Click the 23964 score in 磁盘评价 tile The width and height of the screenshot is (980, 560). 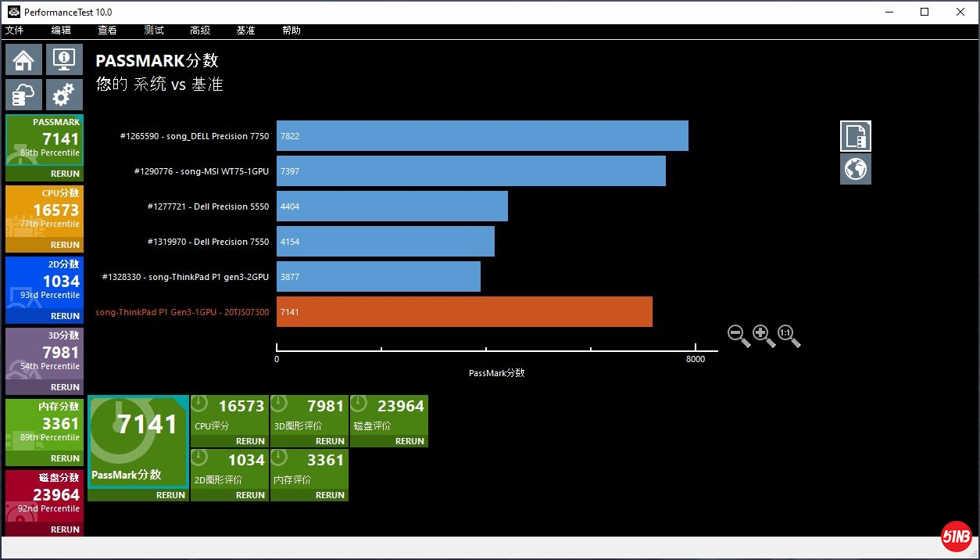[x=401, y=406]
